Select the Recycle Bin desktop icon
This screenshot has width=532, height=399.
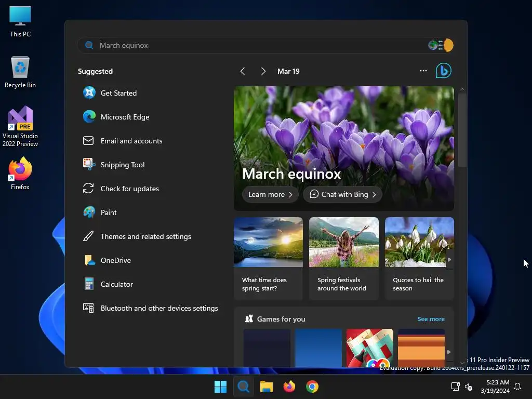pos(20,72)
